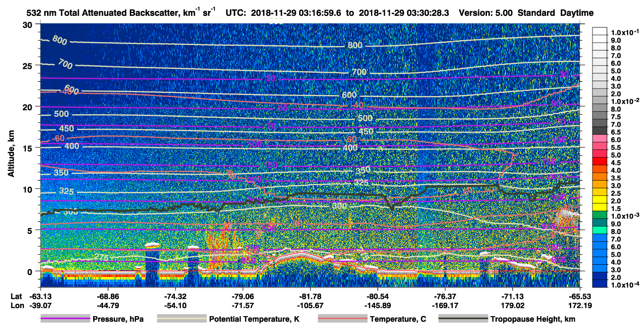Click the 'Tropopause Height, km' legend label
Viewport: 644px width, 330px height.
(533, 319)
